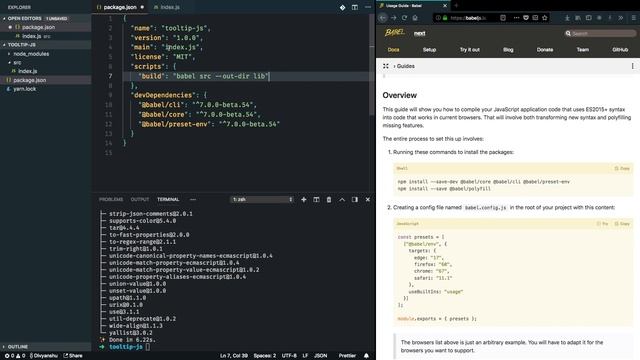640x360 pixels.
Task: Close the terminal panel
Action: (367, 200)
